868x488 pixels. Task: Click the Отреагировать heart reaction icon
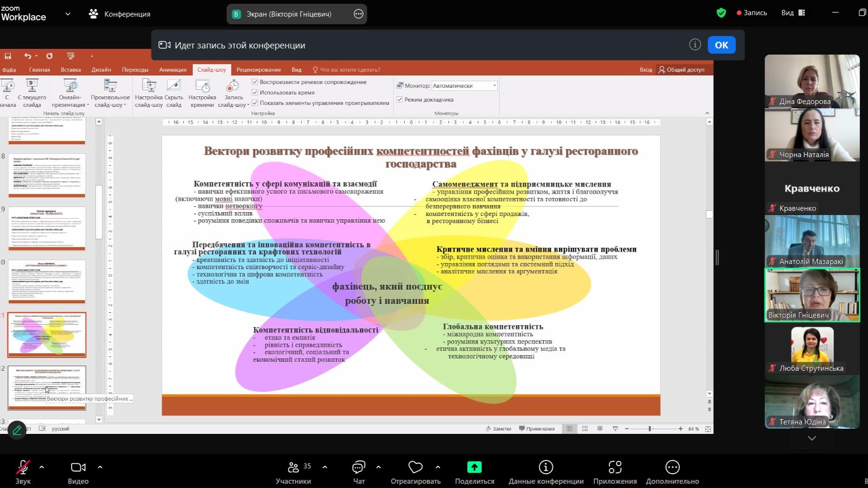415,468
